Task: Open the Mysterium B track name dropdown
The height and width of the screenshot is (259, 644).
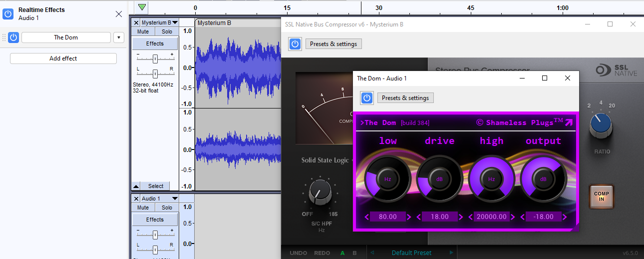Action: pyautogui.click(x=175, y=23)
